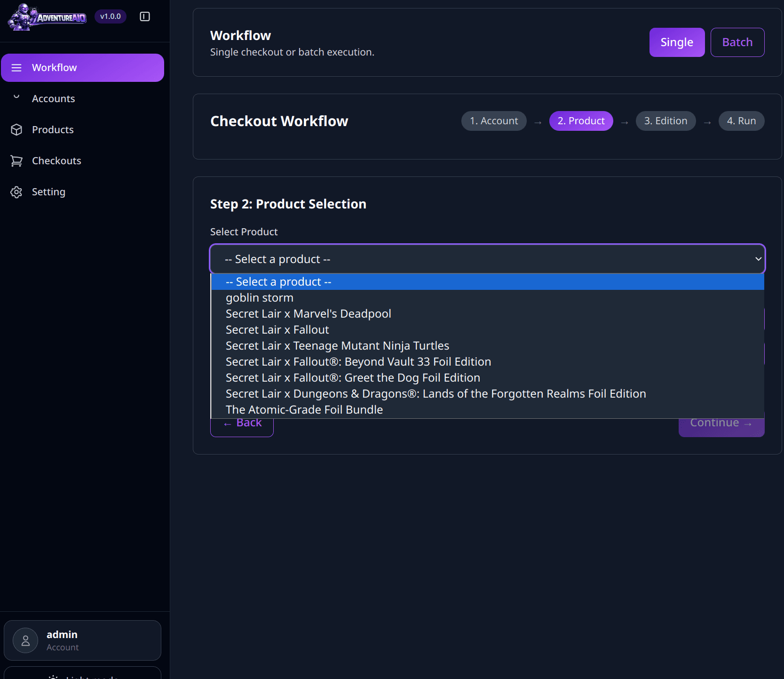Switch to Batch execution mode
Viewport: 784px width, 679px height.
[737, 42]
